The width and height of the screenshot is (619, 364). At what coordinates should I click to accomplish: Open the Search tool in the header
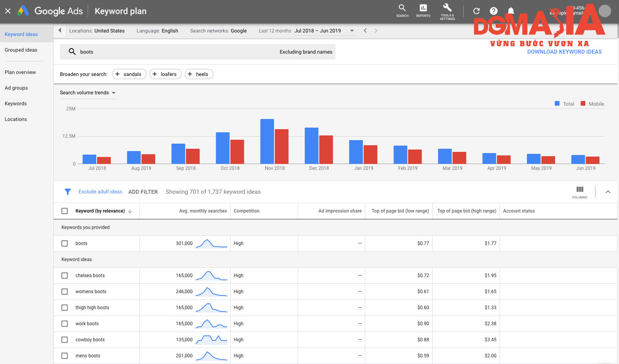click(x=402, y=11)
